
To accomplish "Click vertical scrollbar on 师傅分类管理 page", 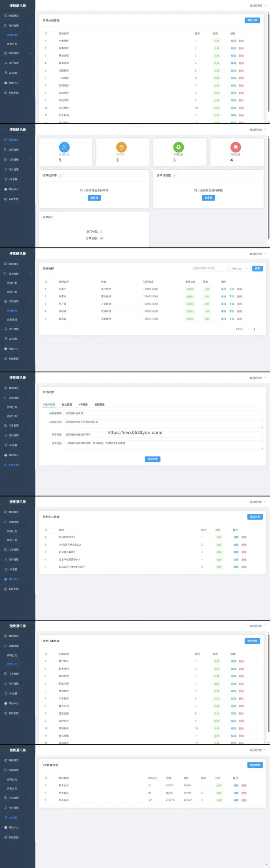I will pyautogui.click(x=268, y=62).
